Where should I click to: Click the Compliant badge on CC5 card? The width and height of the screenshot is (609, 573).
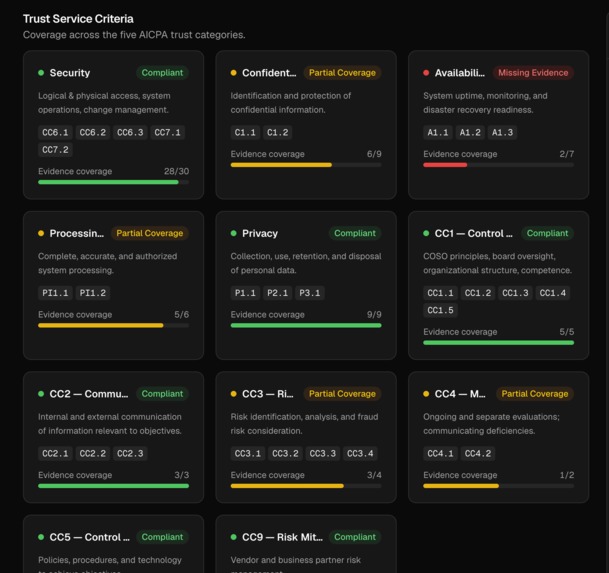tap(162, 537)
